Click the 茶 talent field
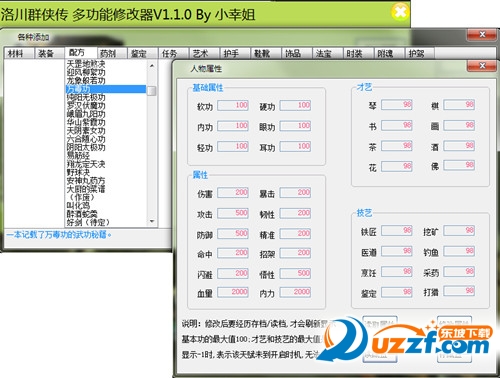Screen dimensions: 500x378 click(397, 146)
